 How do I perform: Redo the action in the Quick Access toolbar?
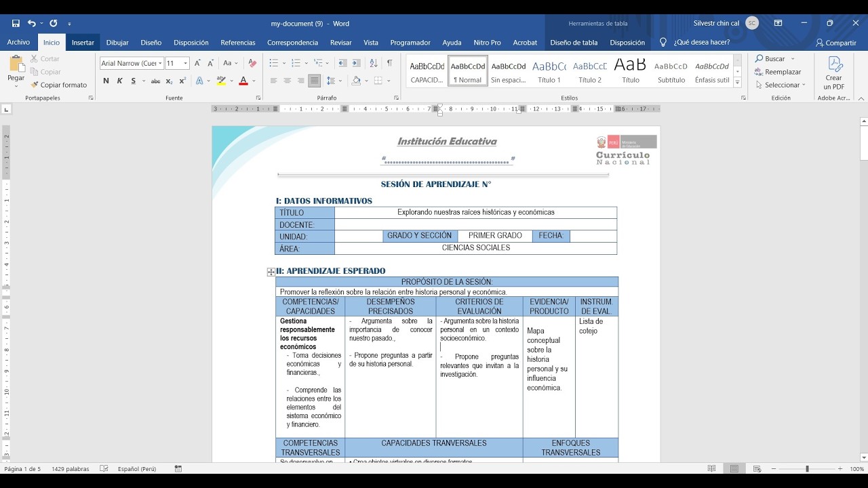[54, 23]
